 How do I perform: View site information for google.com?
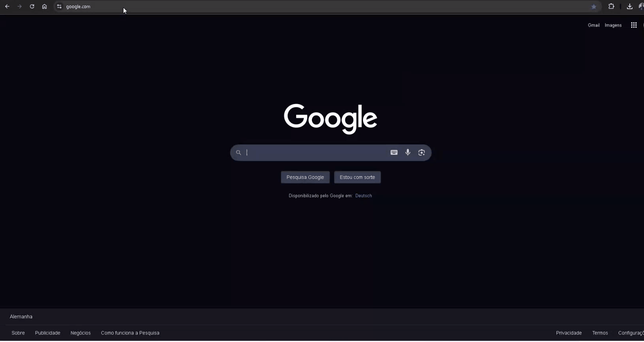pos(59,7)
